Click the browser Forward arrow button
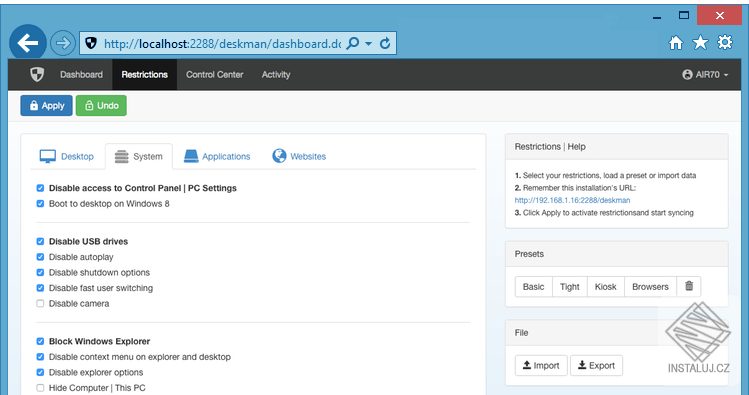749x395 pixels. tap(63, 43)
